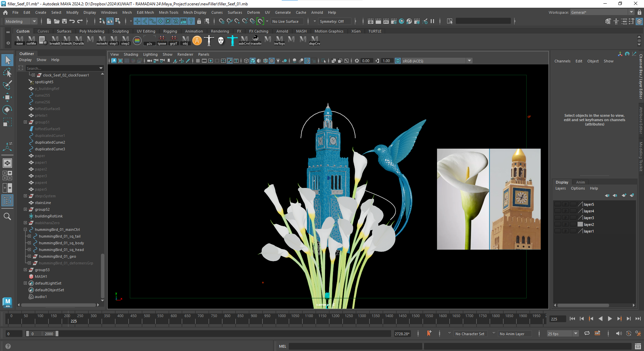Image resolution: width=644 pixels, height=351 pixels.
Task: Open the Mesh Tools menu
Action: [x=168, y=12]
